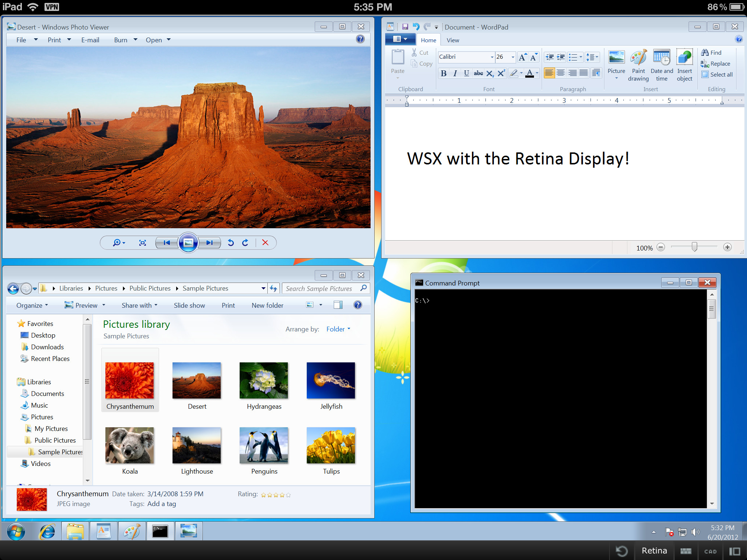This screenshot has width=747, height=560.
Task: Click Select all in WordPad
Action: 717,74
